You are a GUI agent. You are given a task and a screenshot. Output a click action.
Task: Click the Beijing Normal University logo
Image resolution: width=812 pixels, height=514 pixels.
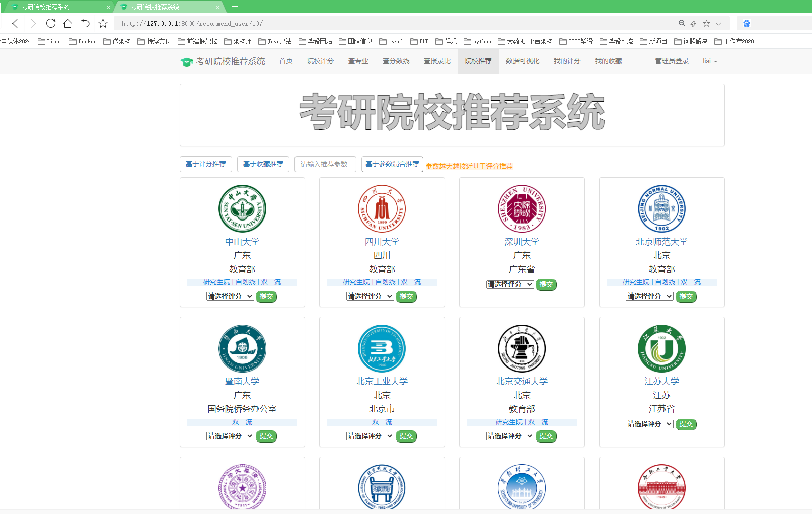point(662,208)
